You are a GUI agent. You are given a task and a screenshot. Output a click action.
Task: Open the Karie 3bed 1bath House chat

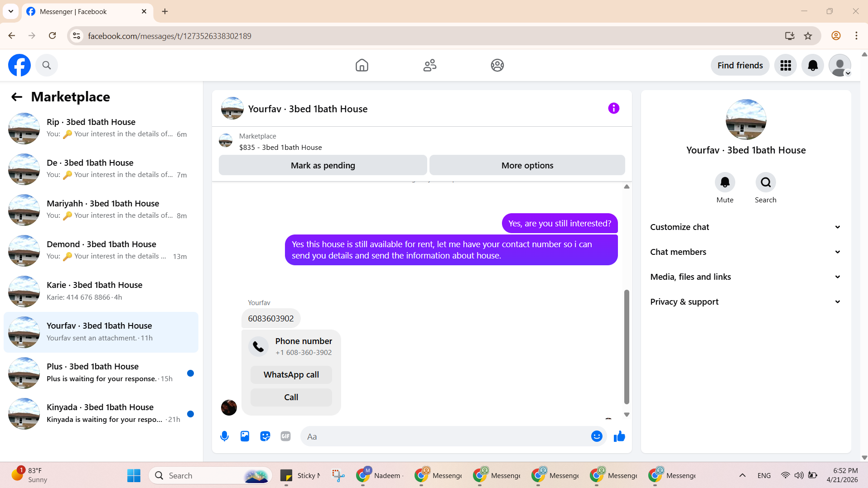pyautogui.click(x=101, y=292)
